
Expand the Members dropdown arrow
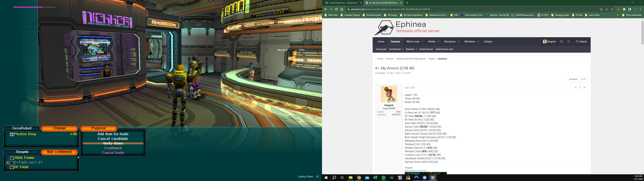478,41
